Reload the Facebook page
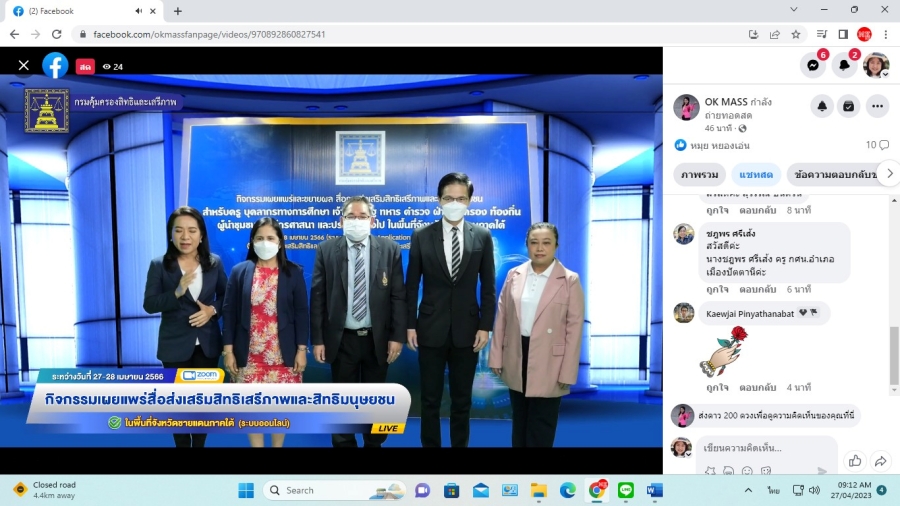 [56, 34]
